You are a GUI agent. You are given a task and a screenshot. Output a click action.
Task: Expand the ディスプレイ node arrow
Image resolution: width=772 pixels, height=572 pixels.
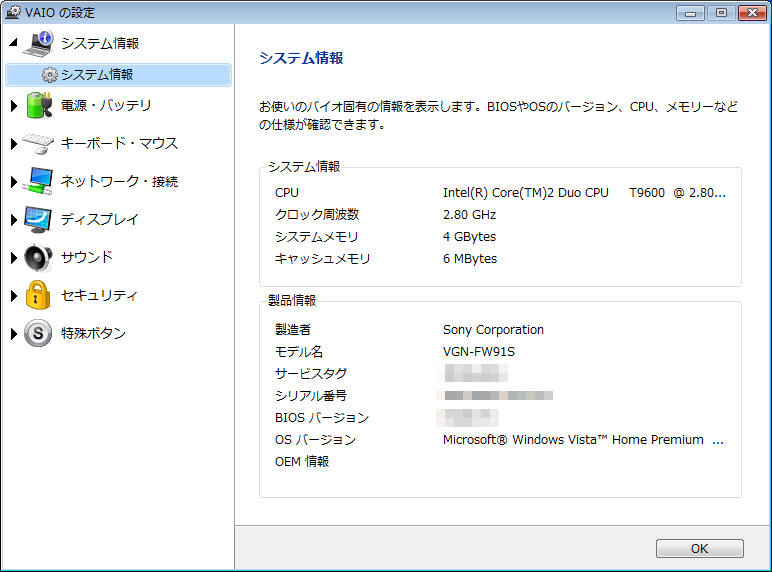click(x=14, y=220)
